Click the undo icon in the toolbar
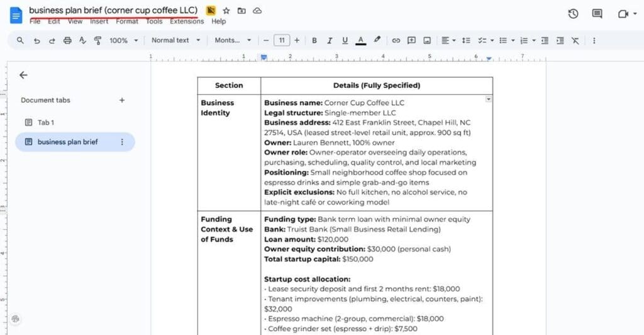 coord(36,40)
